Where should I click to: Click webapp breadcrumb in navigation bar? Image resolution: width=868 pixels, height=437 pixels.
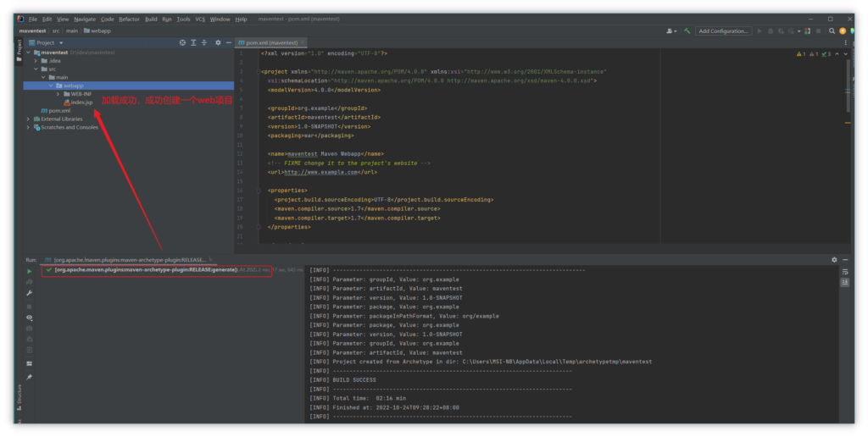tap(97, 31)
